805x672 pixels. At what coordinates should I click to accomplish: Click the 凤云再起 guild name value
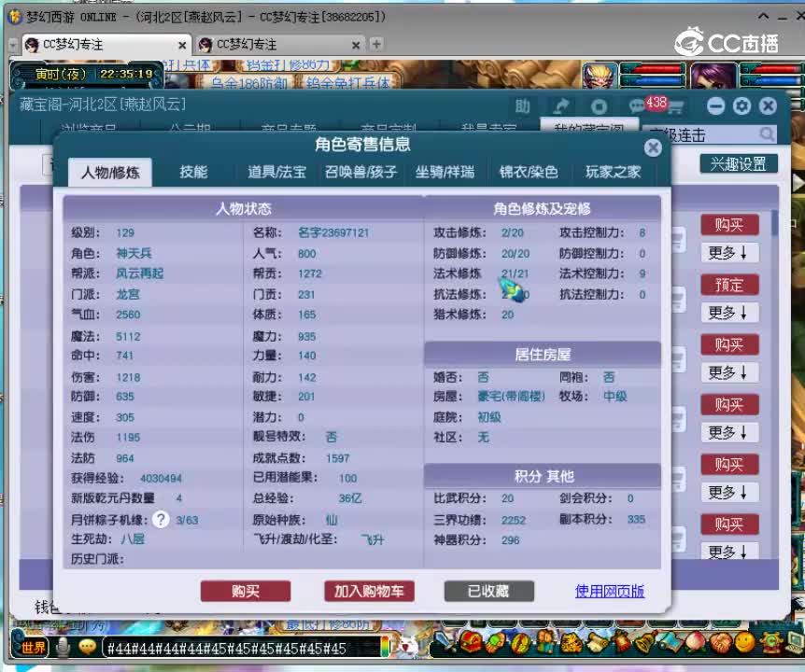coord(140,273)
